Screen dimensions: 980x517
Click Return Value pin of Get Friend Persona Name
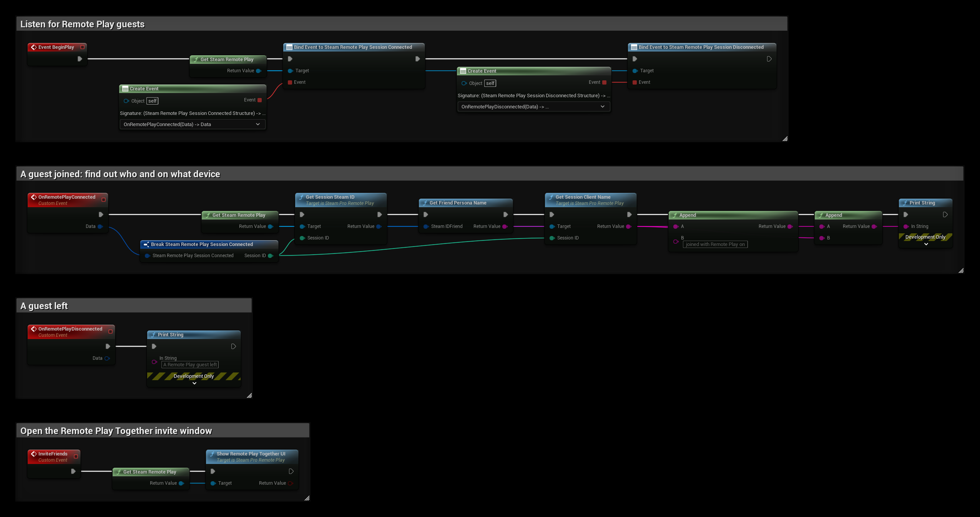(505, 226)
